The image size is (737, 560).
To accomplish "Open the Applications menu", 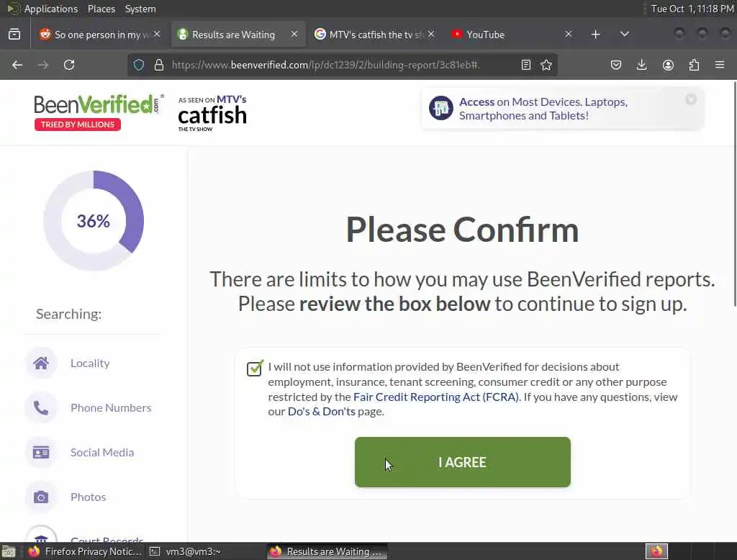I will tap(51, 9).
